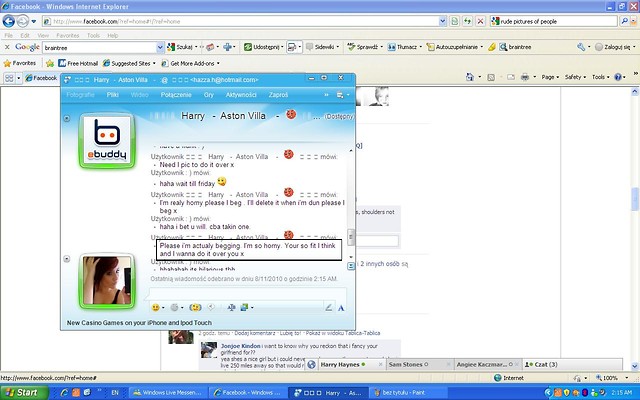Image resolution: width=640 pixels, height=400 pixels.
Task: Click the New Casino Games ad link
Action: coord(139,322)
